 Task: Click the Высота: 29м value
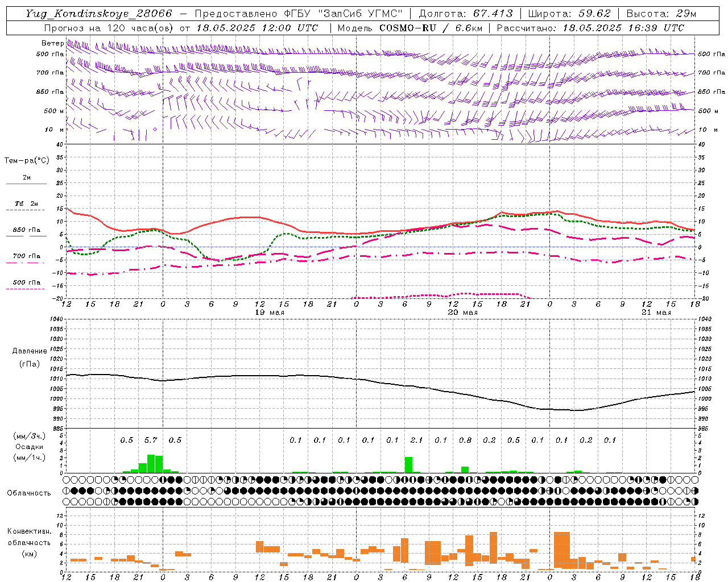(661, 14)
